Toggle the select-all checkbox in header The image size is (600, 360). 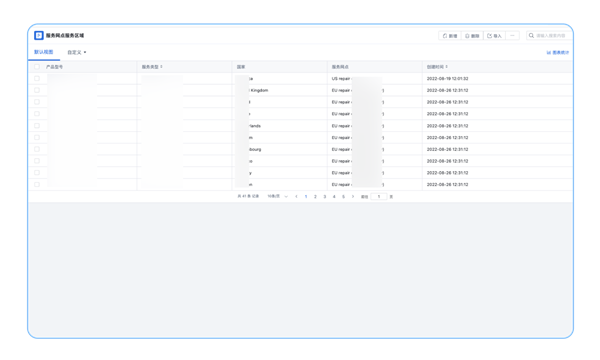point(37,67)
